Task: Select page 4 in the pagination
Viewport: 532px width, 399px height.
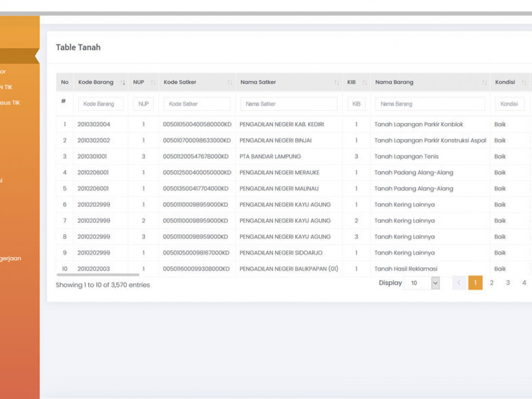Action: 524,283
